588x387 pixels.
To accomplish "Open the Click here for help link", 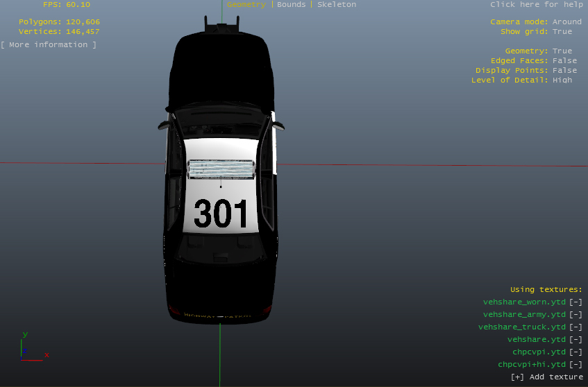I will coord(536,4).
